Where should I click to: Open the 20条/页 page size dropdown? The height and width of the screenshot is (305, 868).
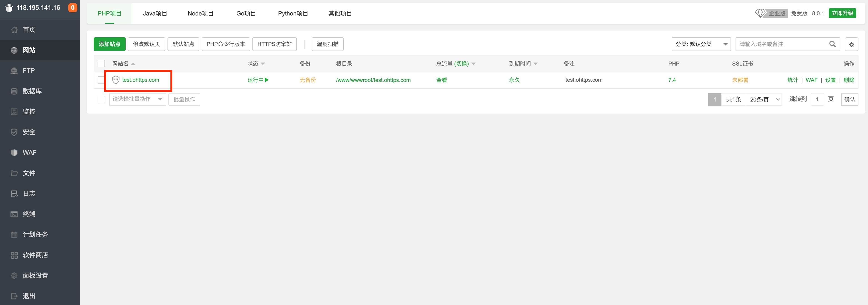(764, 99)
